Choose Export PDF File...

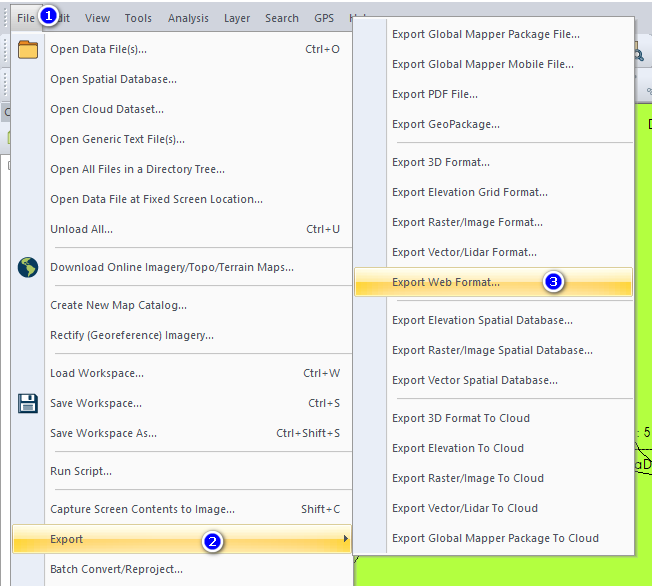click(x=494, y=94)
